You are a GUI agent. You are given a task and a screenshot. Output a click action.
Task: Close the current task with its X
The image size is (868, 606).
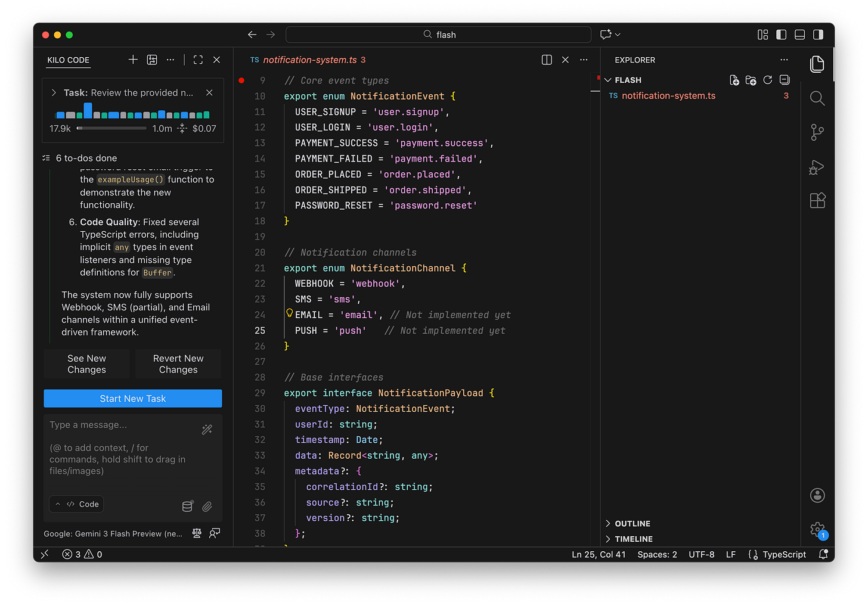(209, 93)
